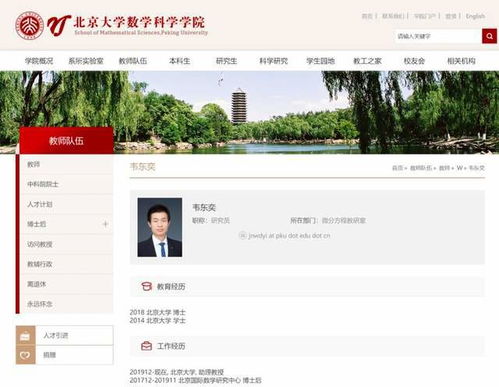Go to 首页 link in top bar
Screen dimensions: 499x387
367,16
